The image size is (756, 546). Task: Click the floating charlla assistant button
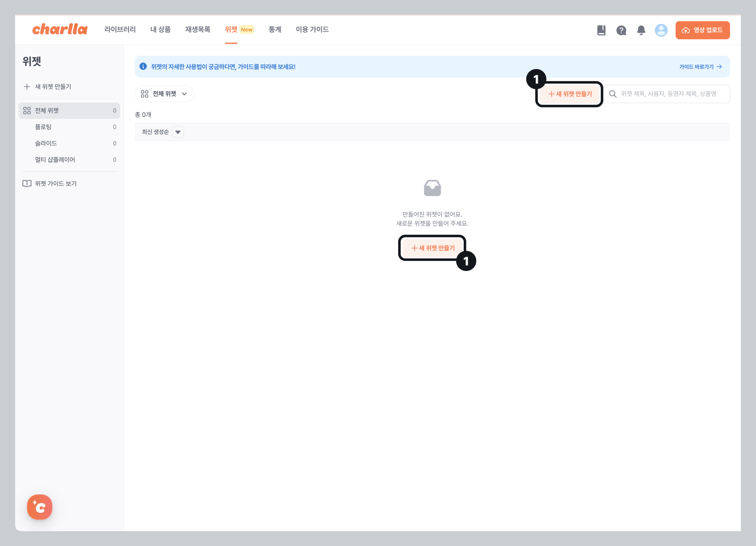[x=40, y=507]
